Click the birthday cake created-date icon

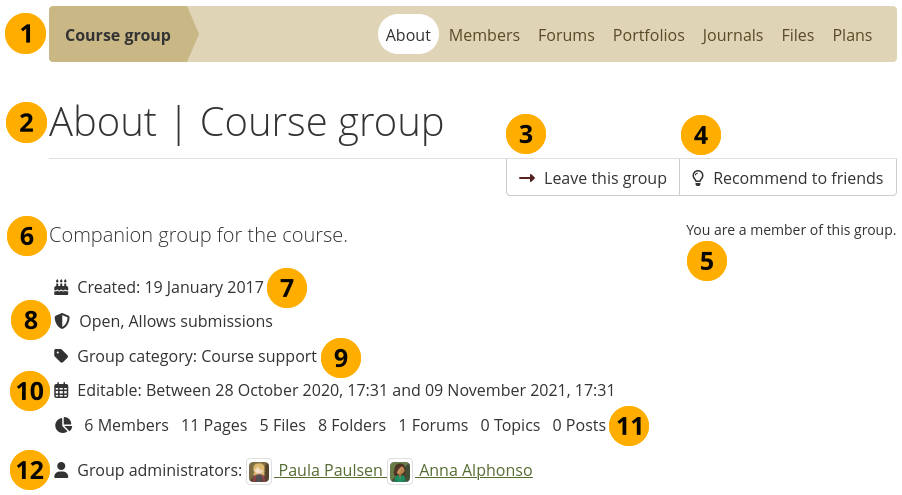(61, 287)
